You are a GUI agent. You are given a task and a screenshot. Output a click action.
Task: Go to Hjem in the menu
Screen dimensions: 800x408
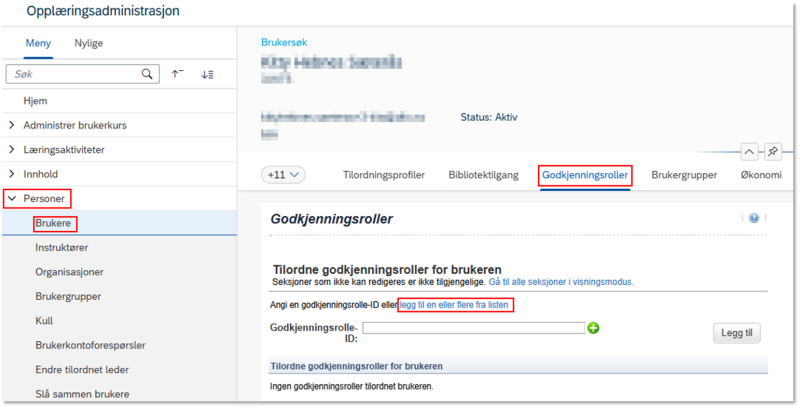pyautogui.click(x=35, y=100)
